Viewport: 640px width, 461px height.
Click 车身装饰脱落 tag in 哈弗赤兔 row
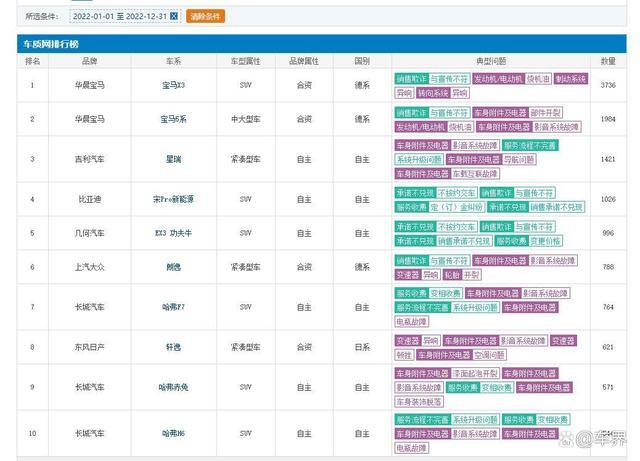419,402
